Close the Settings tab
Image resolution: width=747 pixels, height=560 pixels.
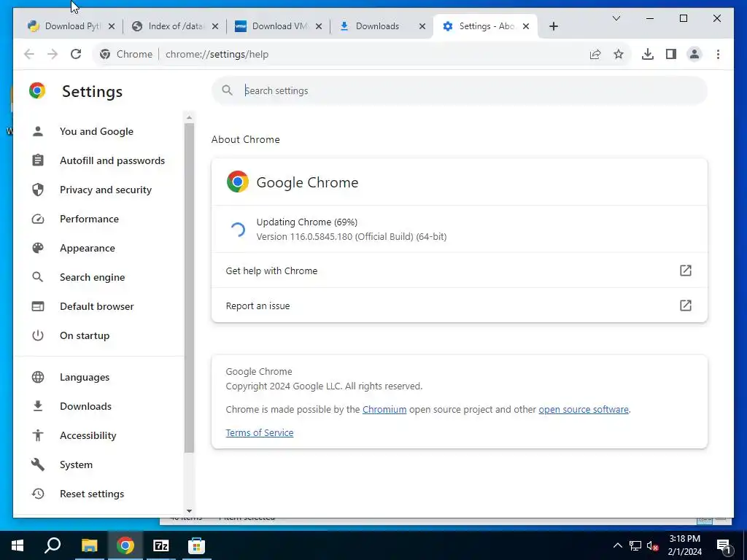(526, 26)
